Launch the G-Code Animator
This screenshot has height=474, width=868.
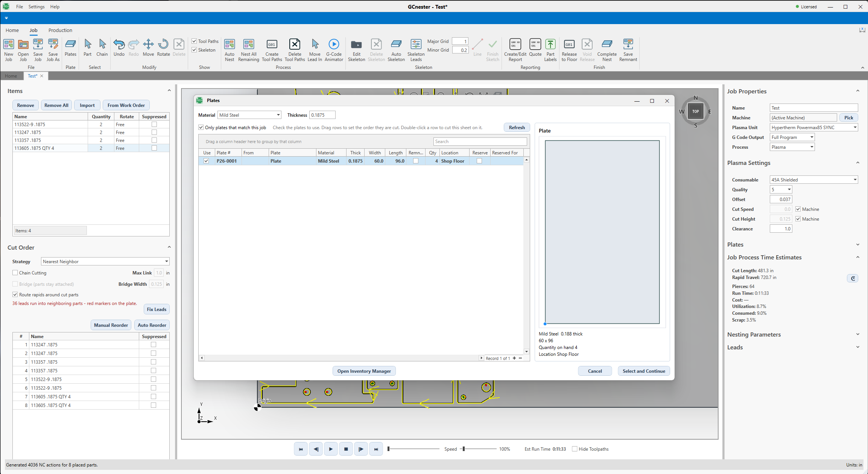(x=334, y=50)
